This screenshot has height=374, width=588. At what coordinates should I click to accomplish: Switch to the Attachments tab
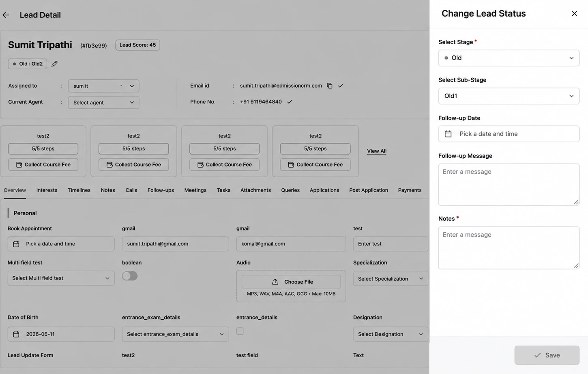pos(255,190)
